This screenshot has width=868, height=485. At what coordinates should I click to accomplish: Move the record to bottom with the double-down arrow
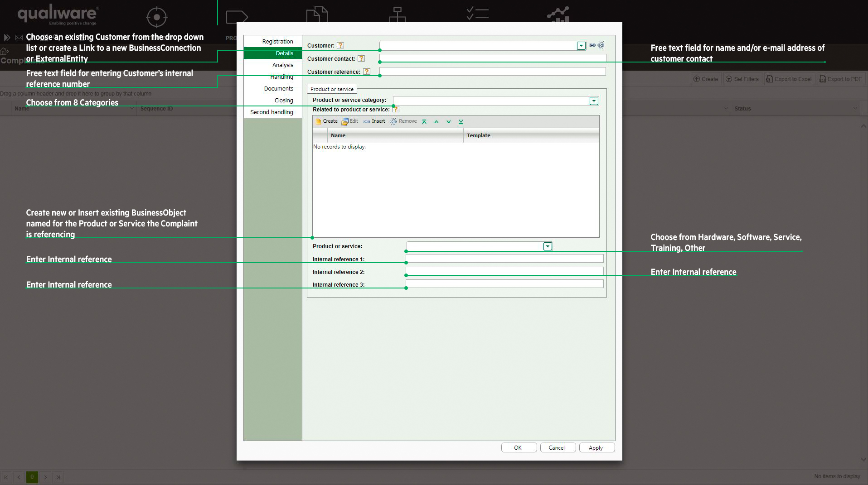click(x=461, y=122)
